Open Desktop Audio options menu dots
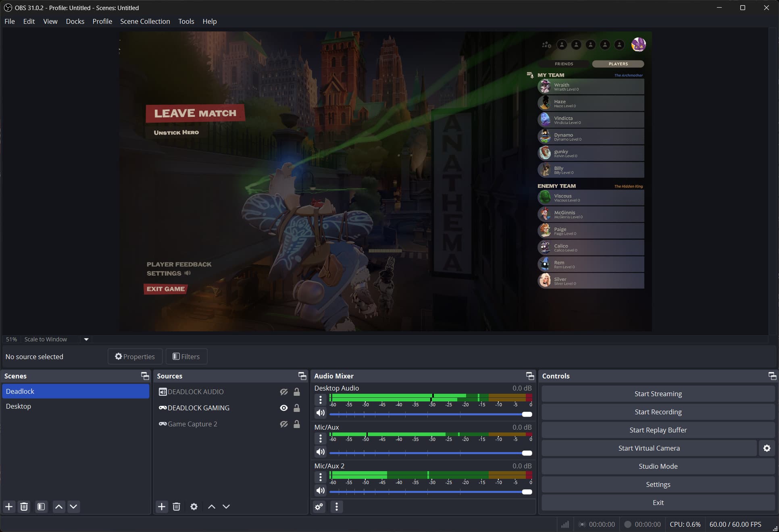Image resolution: width=779 pixels, height=532 pixels. tap(321, 399)
